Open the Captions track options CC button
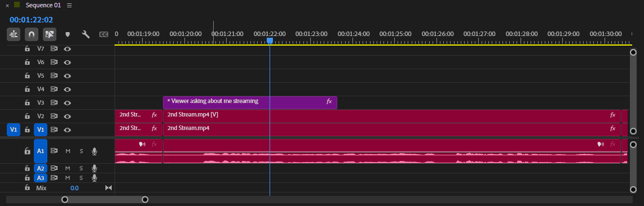 point(104,35)
